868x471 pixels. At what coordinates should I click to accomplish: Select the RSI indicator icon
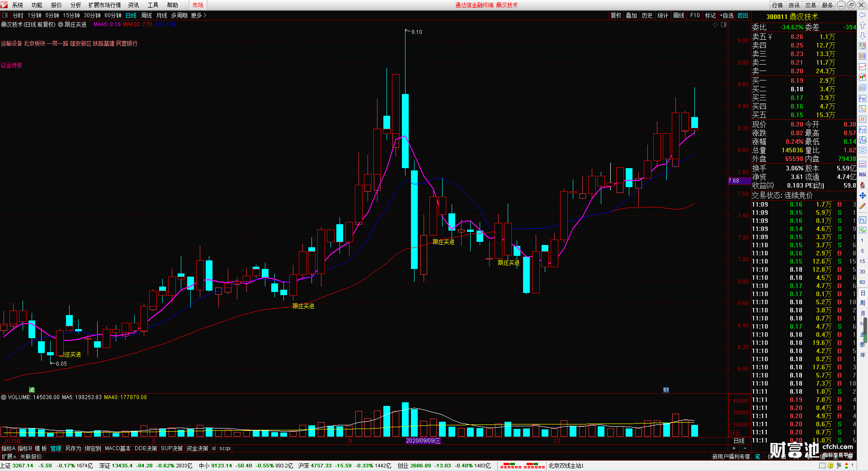862,174
